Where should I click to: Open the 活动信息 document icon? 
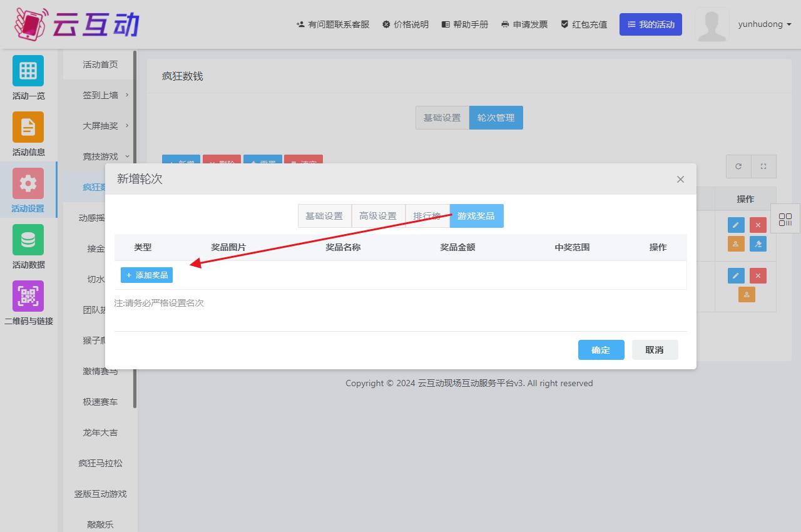point(28,127)
